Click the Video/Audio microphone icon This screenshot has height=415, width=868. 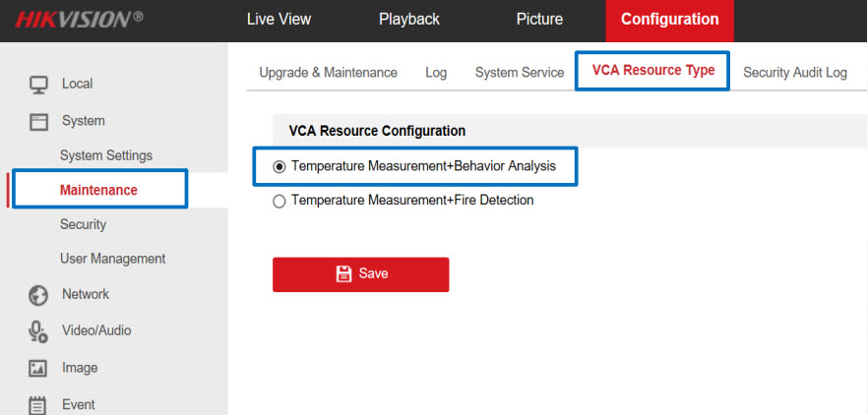pos(38,331)
